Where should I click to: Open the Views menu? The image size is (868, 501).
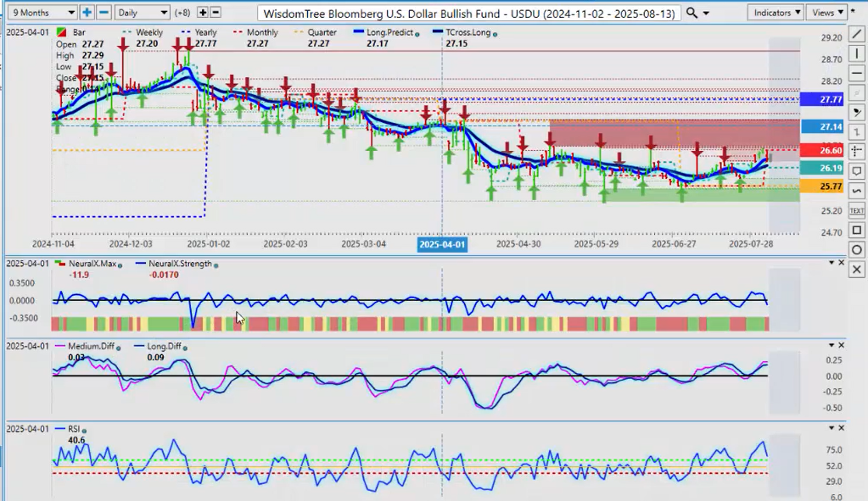tap(827, 13)
